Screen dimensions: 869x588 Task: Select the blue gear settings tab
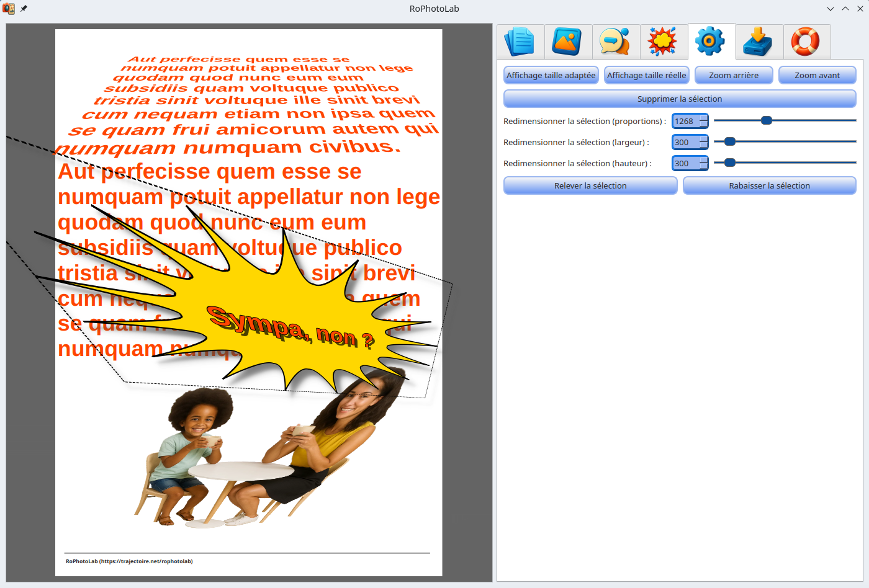pos(711,42)
